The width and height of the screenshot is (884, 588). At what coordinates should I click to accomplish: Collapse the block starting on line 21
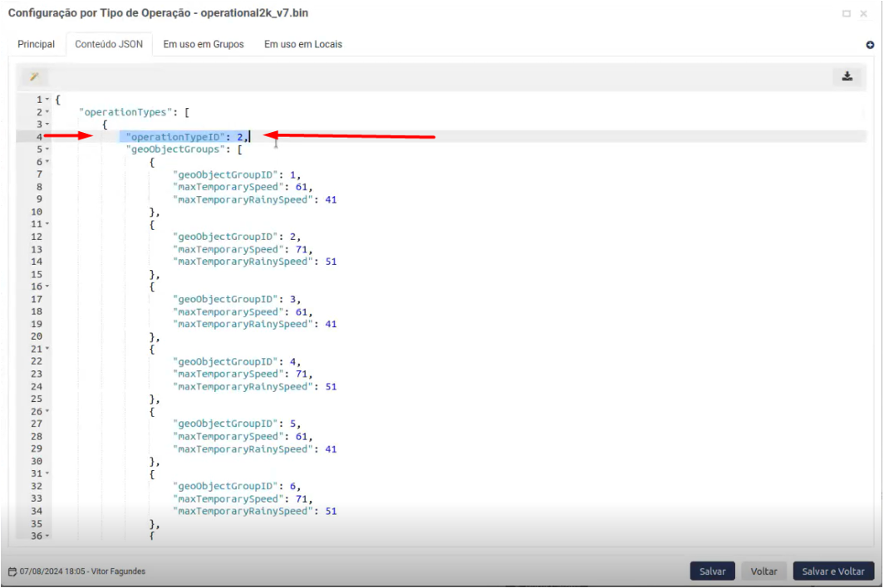click(x=47, y=349)
